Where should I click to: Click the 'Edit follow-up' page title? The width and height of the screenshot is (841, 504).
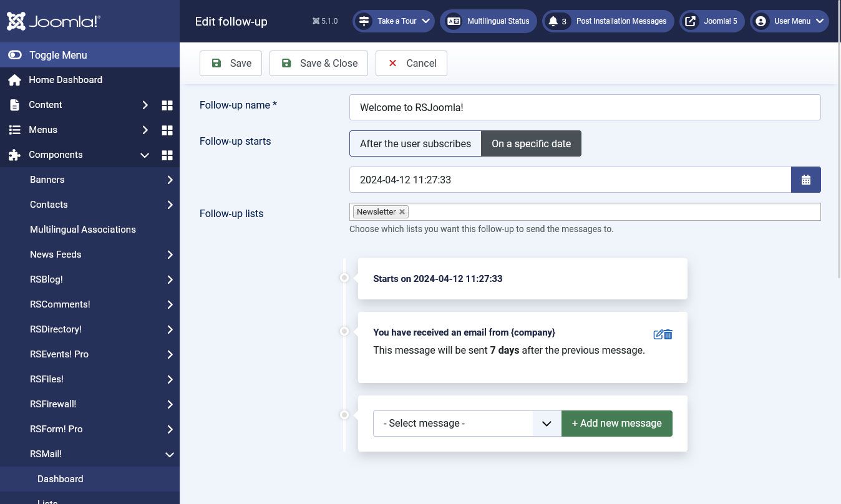tap(231, 21)
